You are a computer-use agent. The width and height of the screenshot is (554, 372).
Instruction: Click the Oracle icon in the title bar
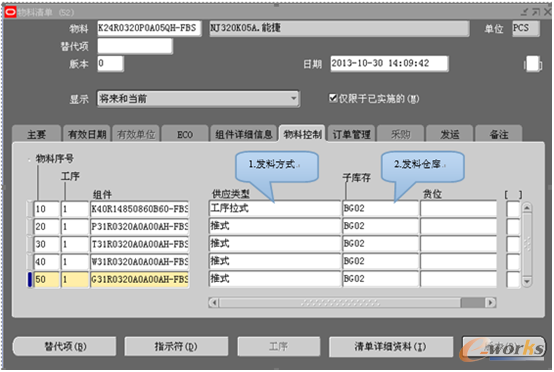tap(10, 12)
